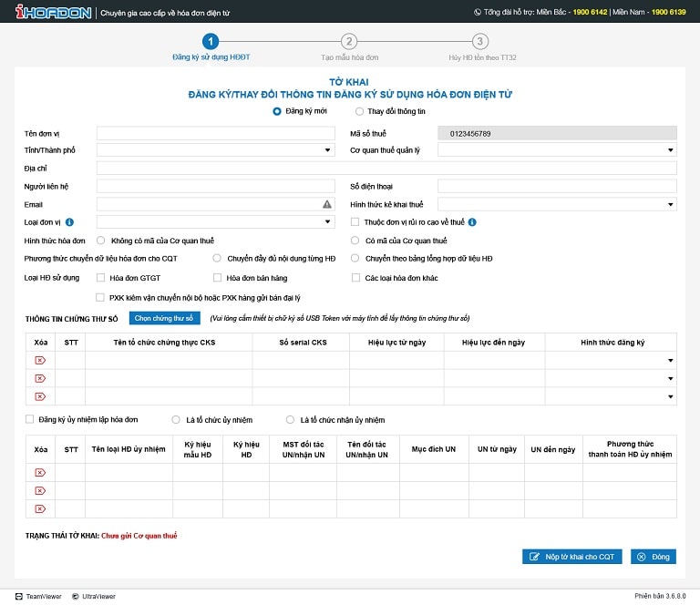The height and width of the screenshot is (605, 700).
Task: Click Hiệu lực từ ngày column header
Action: tap(396, 343)
